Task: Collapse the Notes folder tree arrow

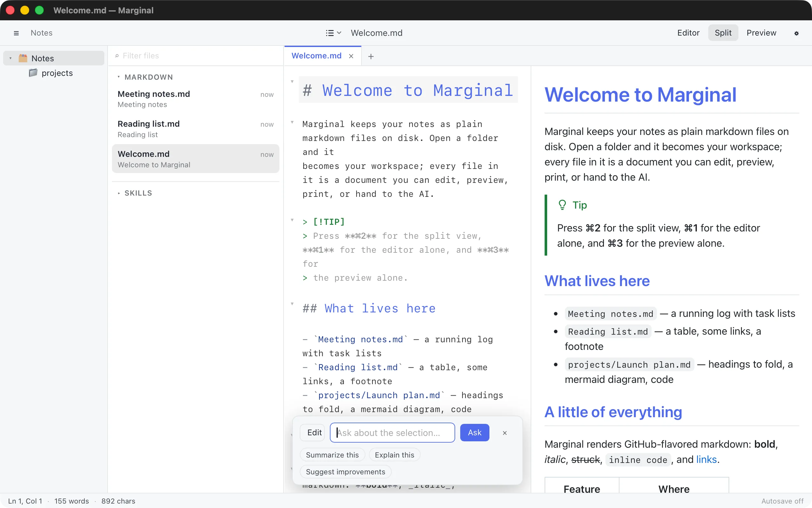Action: tap(11, 58)
